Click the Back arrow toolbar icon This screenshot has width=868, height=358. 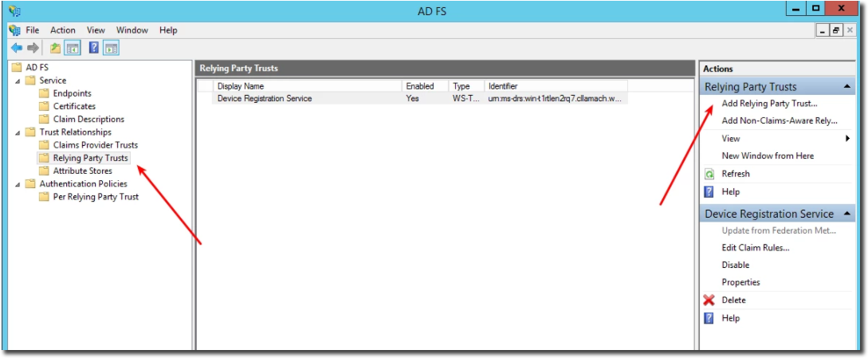18,48
